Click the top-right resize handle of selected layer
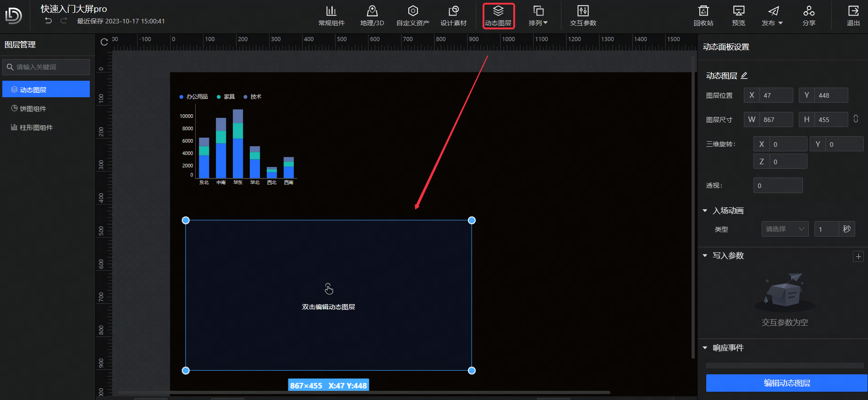This screenshot has width=868, height=400. click(472, 220)
